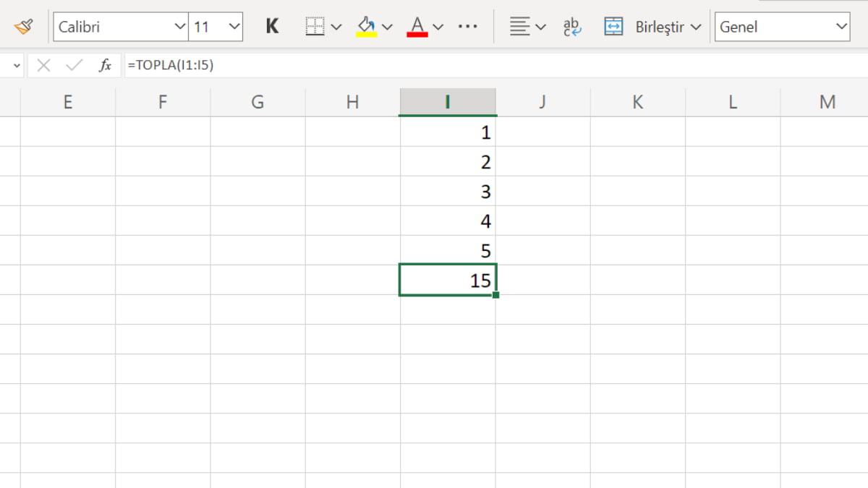Select the cell containing the value 15
868x488 pixels.
pyautogui.click(x=448, y=281)
